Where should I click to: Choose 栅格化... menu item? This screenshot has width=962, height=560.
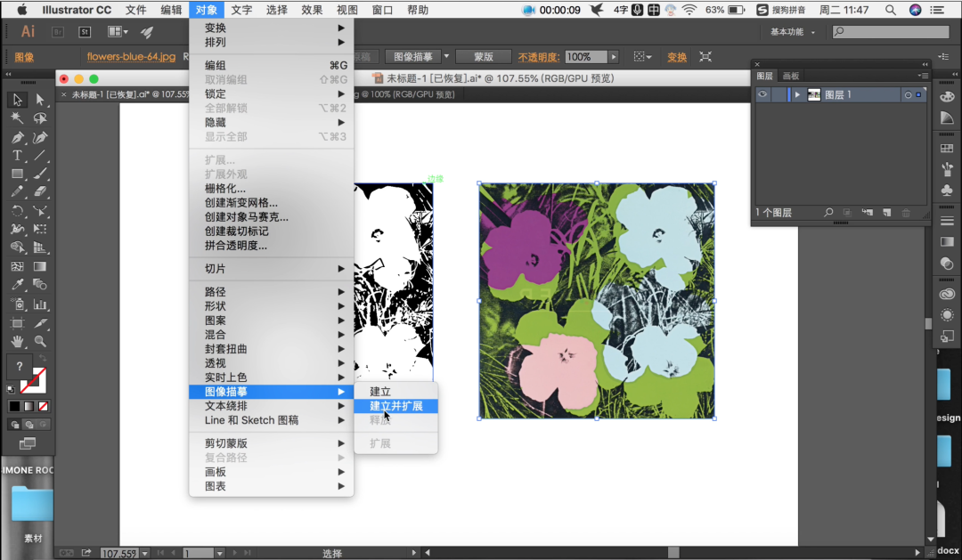tap(271, 189)
